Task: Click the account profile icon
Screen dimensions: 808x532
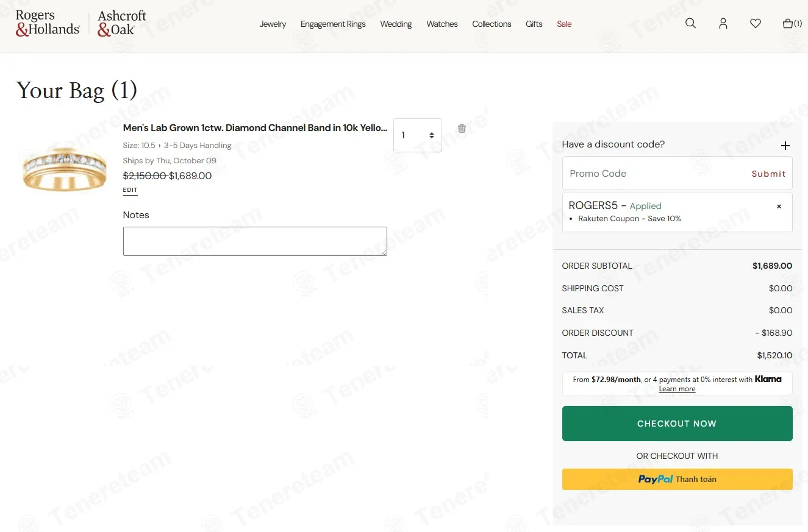Action: [x=723, y=24]
